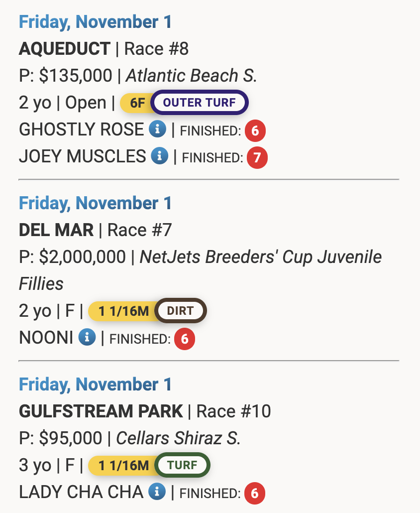This screenshot has width=420, height=513.
Task: Click Del Mar 1 1/16M distance badge
Action: (x=123, y=311)
